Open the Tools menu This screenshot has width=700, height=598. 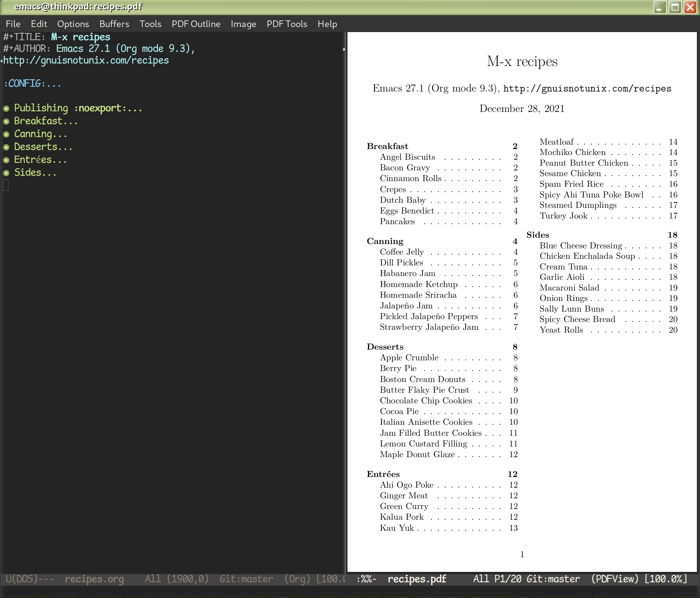(x=150, y=24)
